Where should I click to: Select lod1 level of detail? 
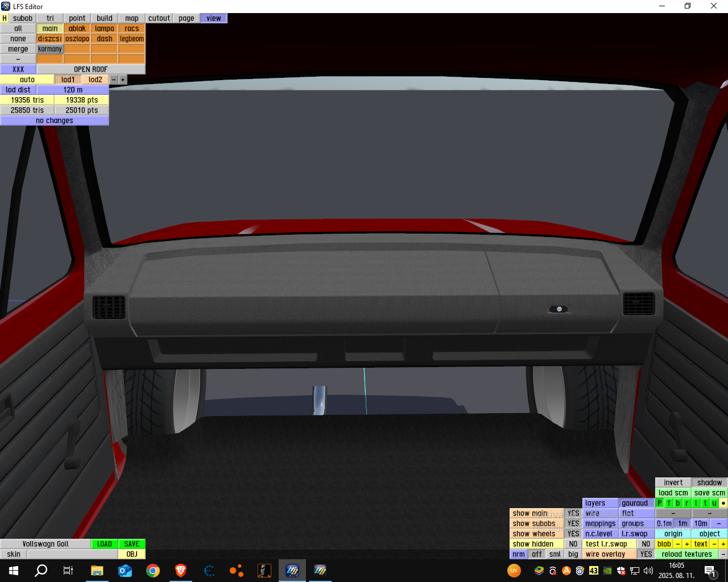pyautogui.click(x=68, y=80)
